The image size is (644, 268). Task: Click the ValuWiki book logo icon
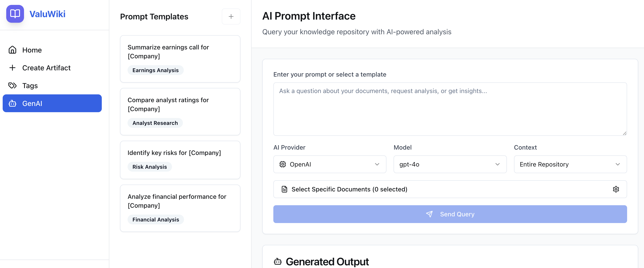click(15, 14)
